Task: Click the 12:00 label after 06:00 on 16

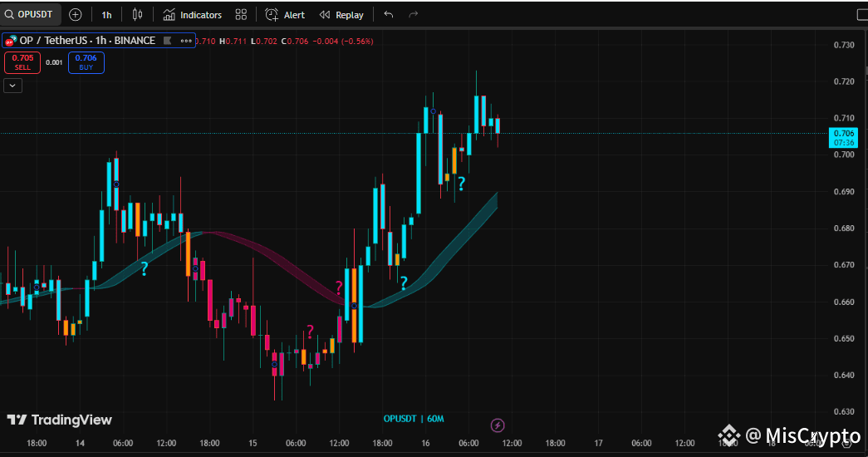Action: point(512,443)
